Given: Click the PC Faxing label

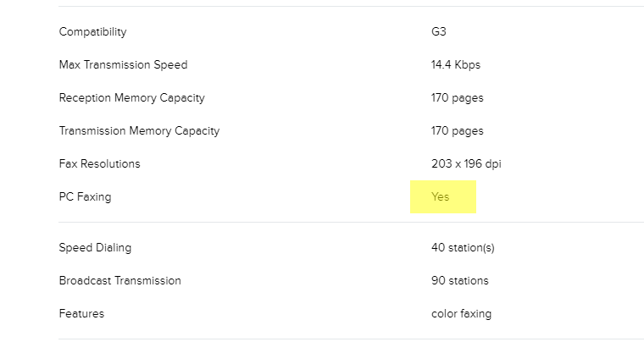Looking at the screenshot, I should pos(85,197).
